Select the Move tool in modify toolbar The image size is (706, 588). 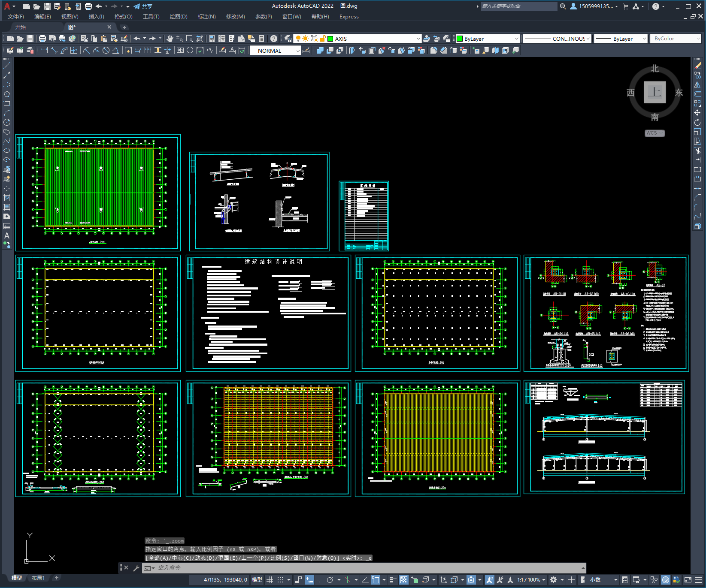point(697,113)
